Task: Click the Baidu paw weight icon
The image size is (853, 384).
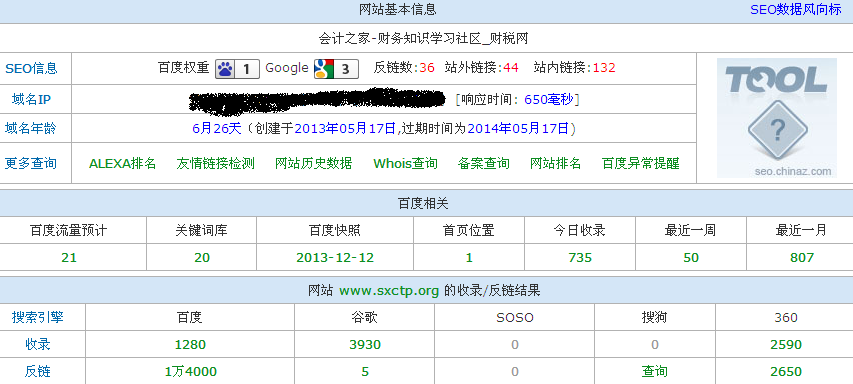Action: [x=237, y=69]
